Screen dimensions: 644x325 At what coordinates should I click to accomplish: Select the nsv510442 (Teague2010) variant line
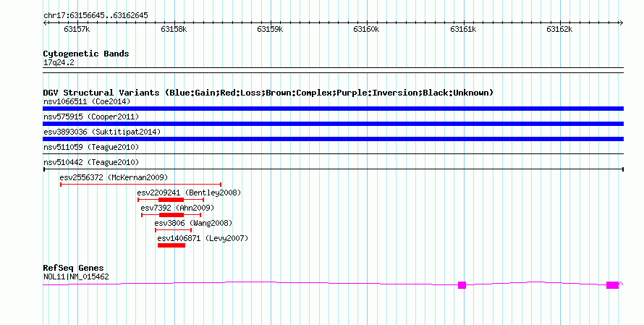click(x=333, y=169)
